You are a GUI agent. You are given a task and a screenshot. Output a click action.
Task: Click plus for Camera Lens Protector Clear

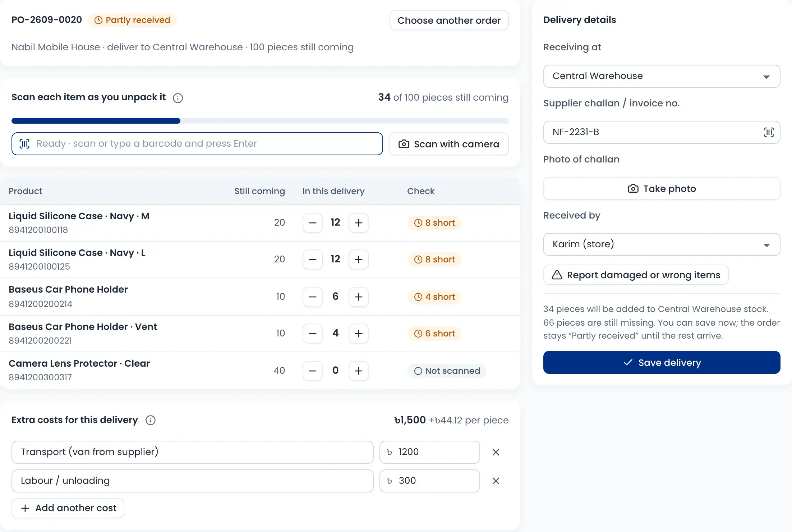click(359, 371)
